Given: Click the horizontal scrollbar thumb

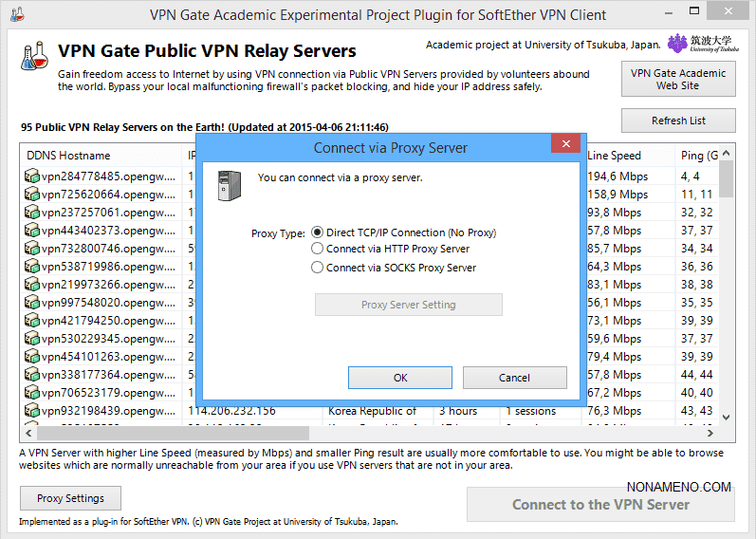Looking at the screenshot, I should click(173, 434).
